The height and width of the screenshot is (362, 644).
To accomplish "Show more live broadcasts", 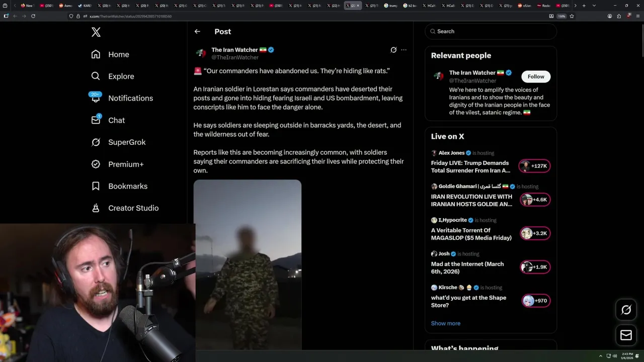I will [x=446, y=323].
